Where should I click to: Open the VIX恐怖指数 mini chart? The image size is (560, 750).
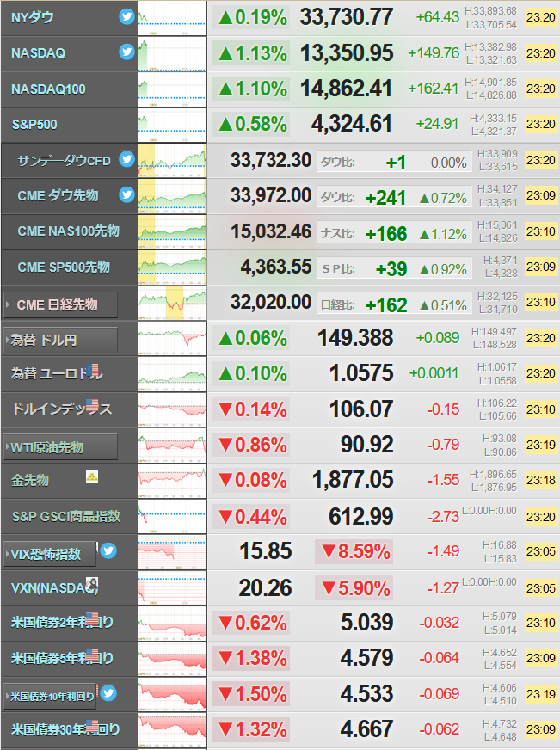click(173, 552)
